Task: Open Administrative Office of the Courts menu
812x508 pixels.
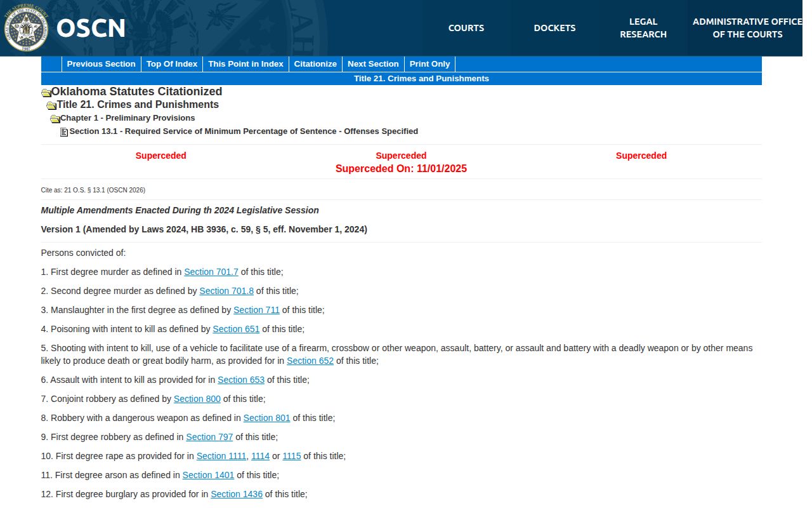Action: tap(747, 28)
